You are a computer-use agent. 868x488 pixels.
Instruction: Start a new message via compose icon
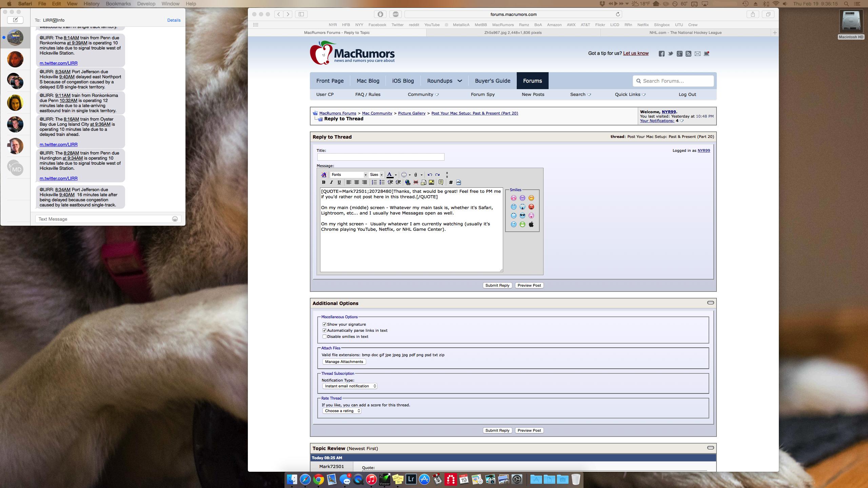(x=15, y=20)
